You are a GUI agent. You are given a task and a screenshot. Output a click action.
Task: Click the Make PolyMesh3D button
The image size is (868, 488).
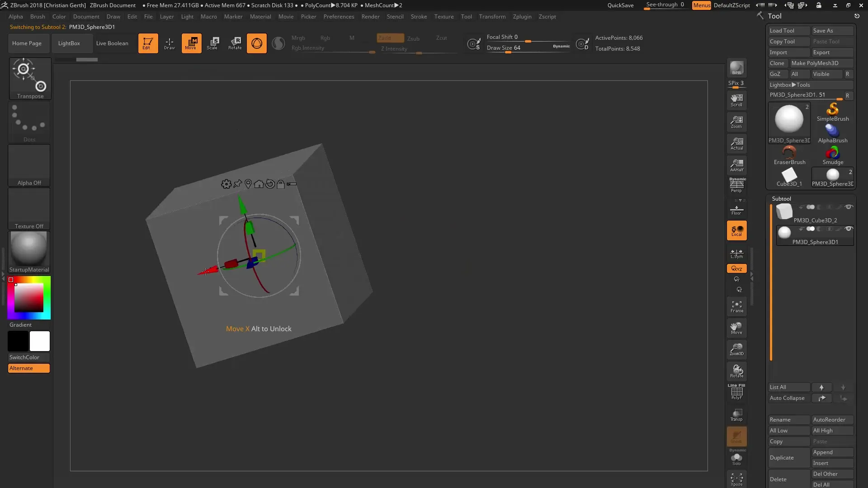coord(821,63)
